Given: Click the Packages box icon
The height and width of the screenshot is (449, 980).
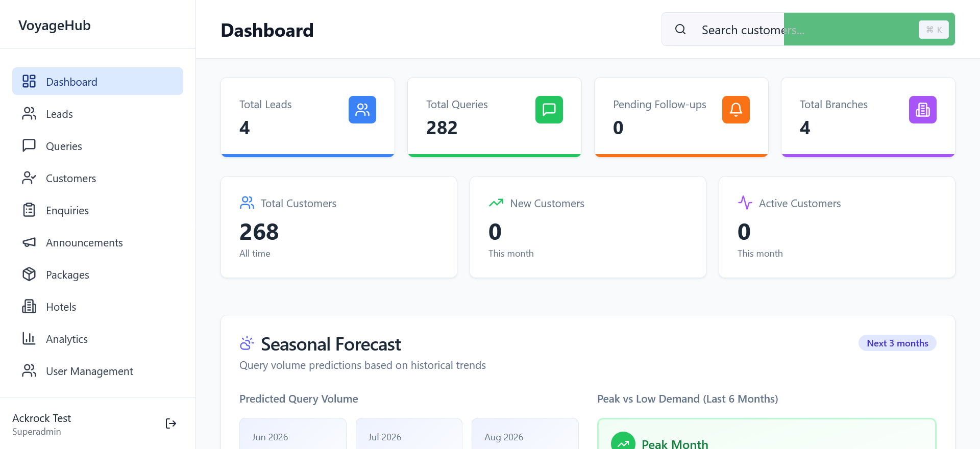Looking at the screenshot, I should click(x=29, y=274).
